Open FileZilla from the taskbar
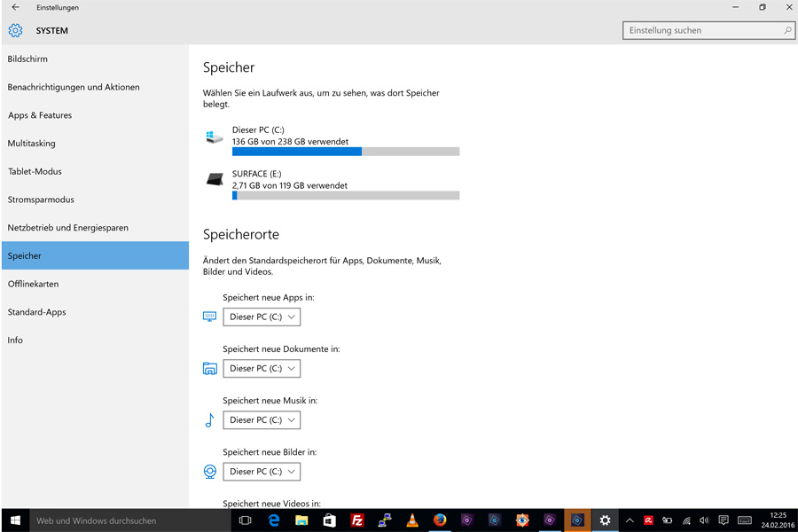The image size is (798, 532). pos(357,520)
